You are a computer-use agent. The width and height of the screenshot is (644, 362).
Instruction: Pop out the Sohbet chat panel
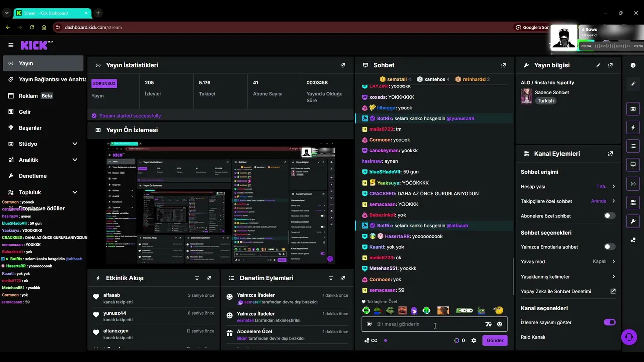[503, 65]
